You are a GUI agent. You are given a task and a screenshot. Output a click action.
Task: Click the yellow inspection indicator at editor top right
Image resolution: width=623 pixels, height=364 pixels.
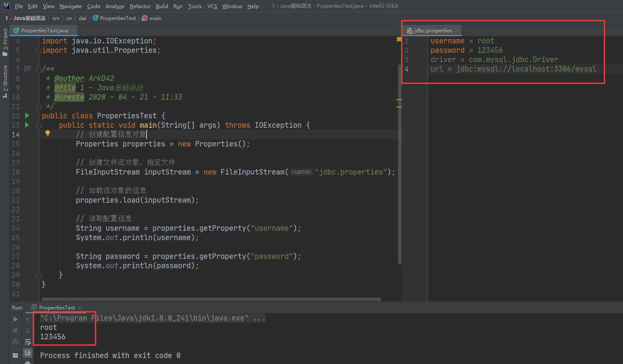(399, 39)
